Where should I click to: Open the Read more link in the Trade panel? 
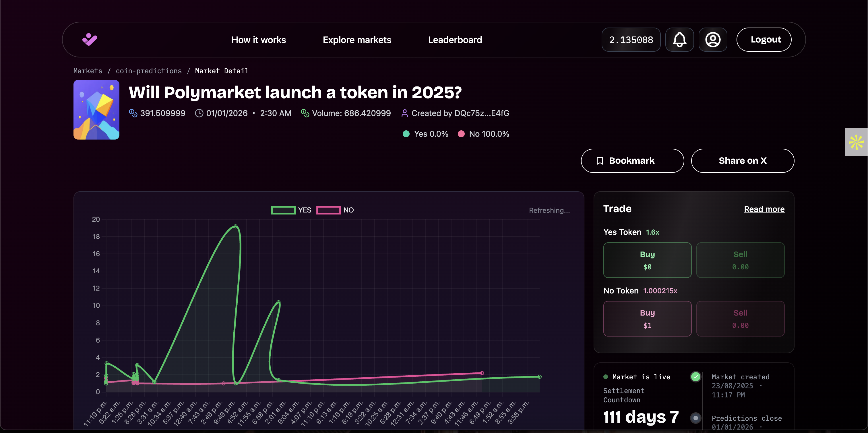pyautogui.click(x=764, y=209)
